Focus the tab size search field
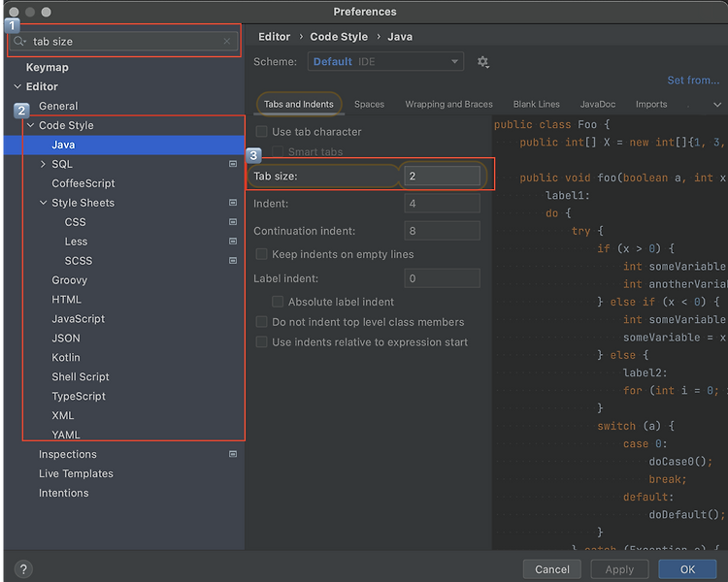This screenshot has height=582, width=728. click(123, 42)
